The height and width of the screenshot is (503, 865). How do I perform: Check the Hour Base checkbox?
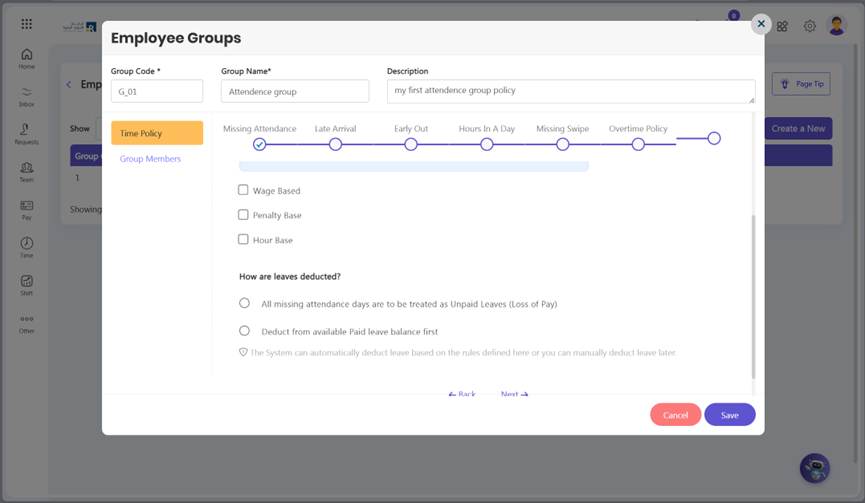[243, 239]
